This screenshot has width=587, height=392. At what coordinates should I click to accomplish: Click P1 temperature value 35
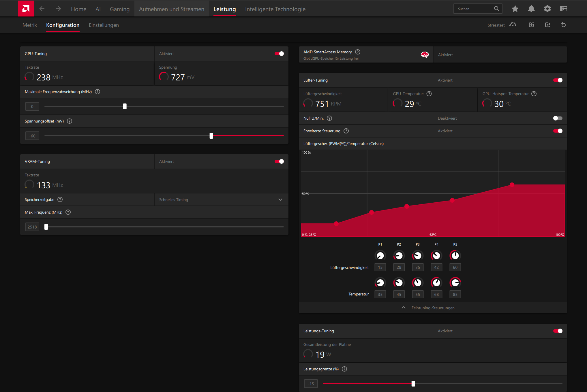(x=380, y=294)
